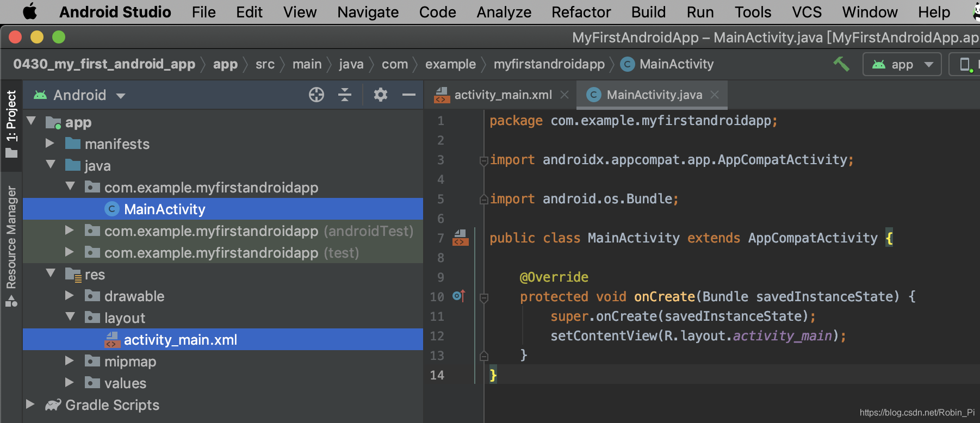Screen dimensions: 980x423
Task: Collapse the layout folder arrow
Action: point(71,317)
